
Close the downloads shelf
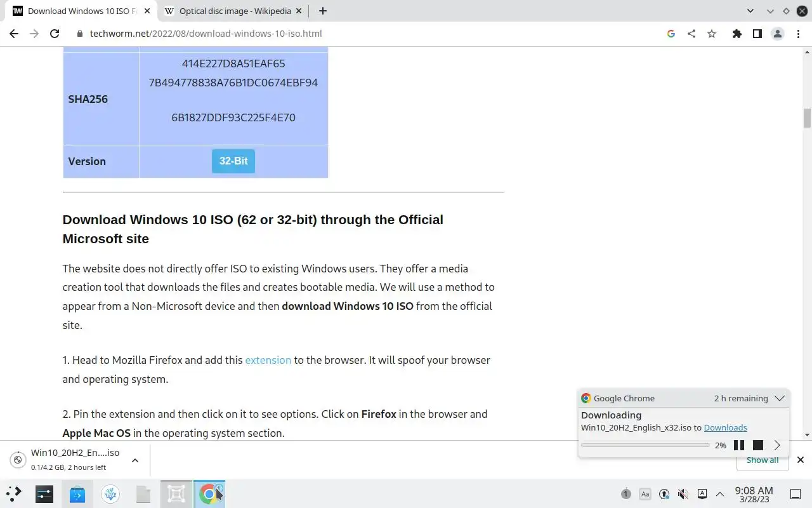pos(800,460)
